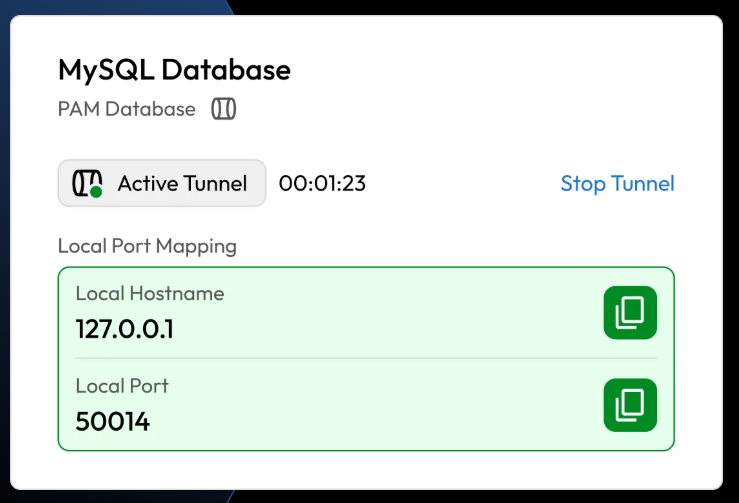
Task: Select the 50014 port number
Action: 113,421
